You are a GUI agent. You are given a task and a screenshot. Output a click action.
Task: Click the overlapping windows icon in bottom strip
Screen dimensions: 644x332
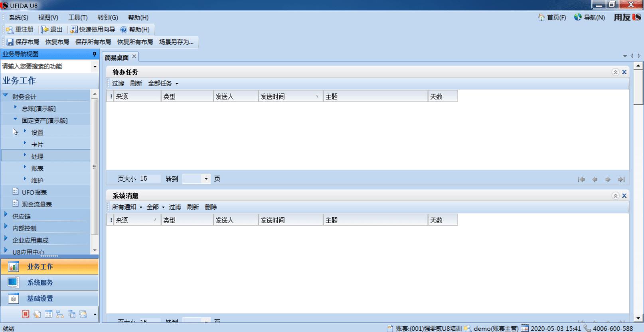point(71,314)
